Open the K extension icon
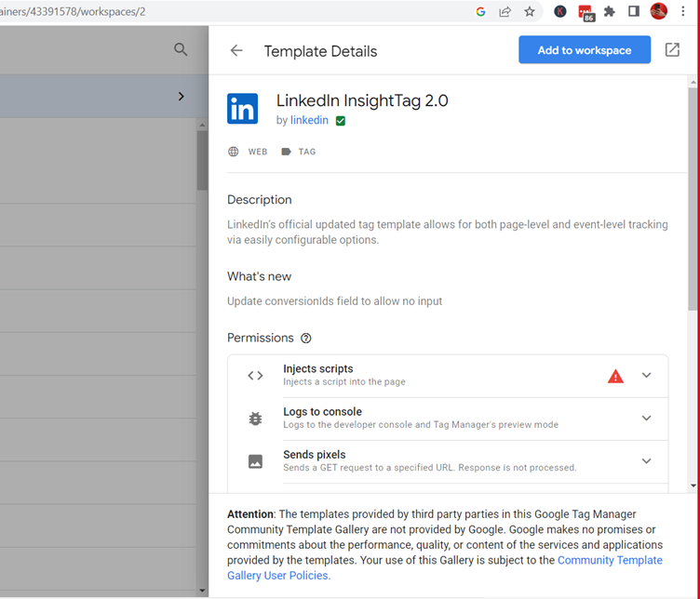This screenshot has height=599, width=700. [x=559, y=11]
